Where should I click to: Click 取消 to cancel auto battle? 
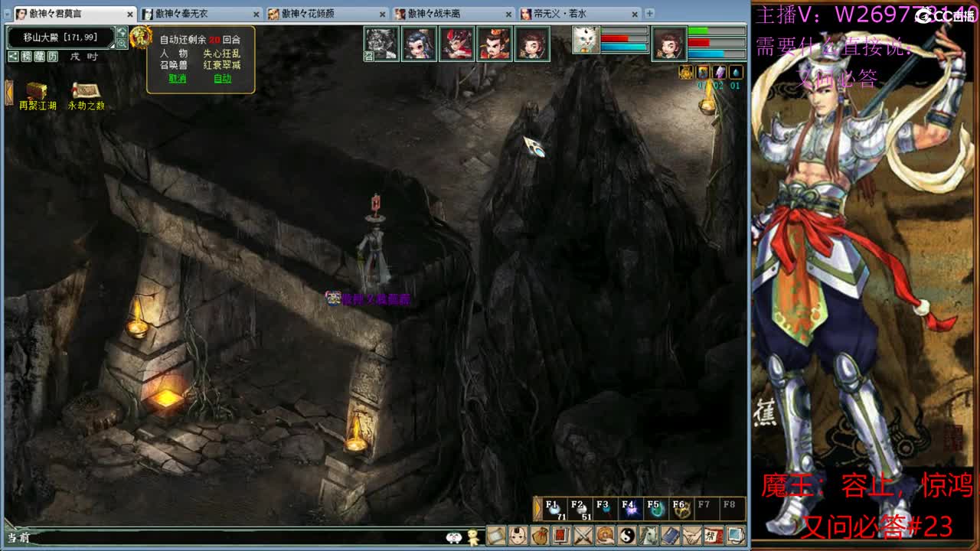[x=178, y=78]
